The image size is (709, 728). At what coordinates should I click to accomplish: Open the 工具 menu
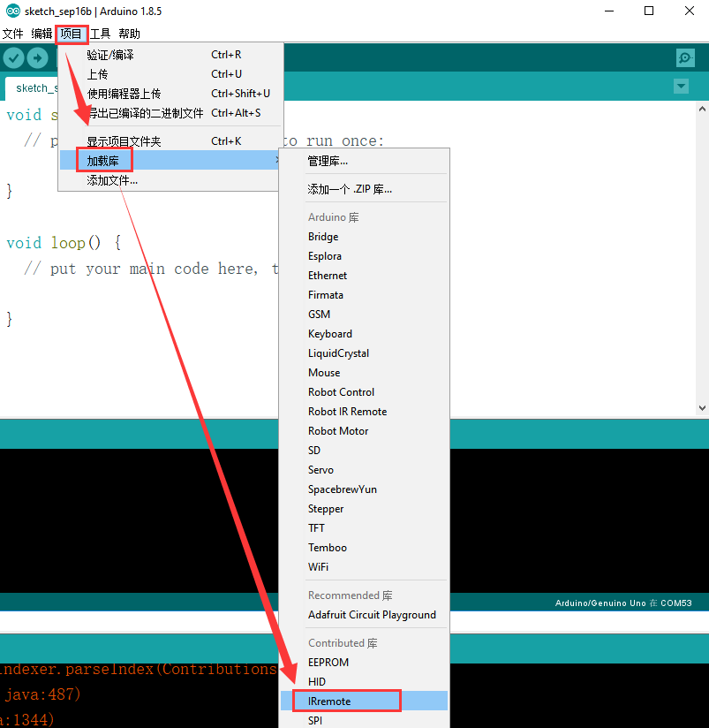tap(100, 34)
